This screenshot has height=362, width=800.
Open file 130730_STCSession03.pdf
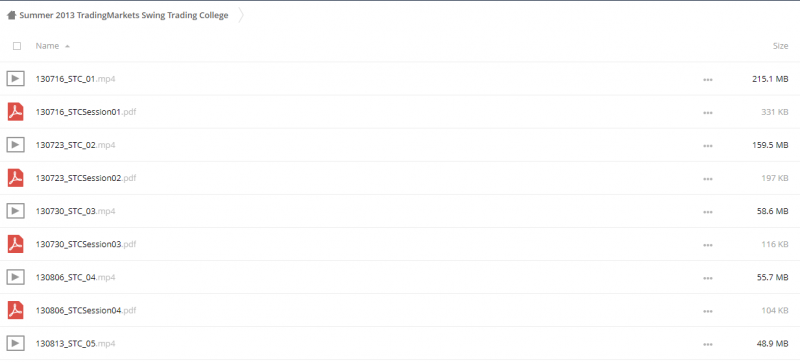pyautogui.click(x=86, y=244)
